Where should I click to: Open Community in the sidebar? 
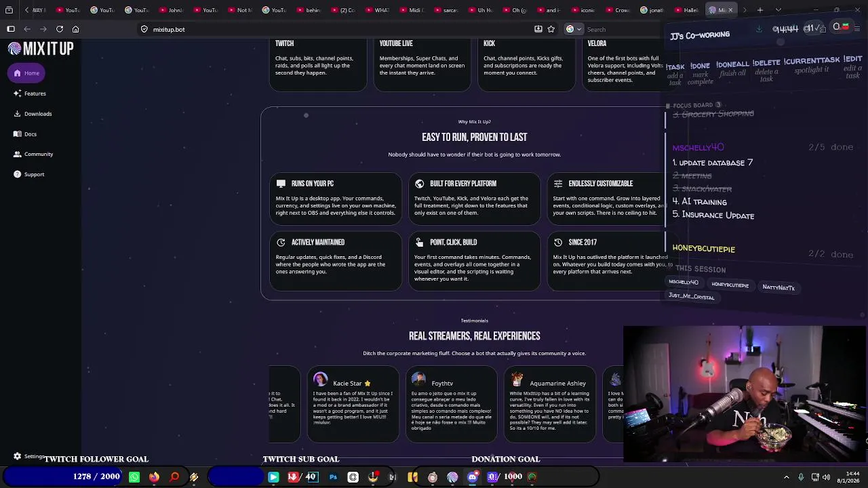coord(33,154)
